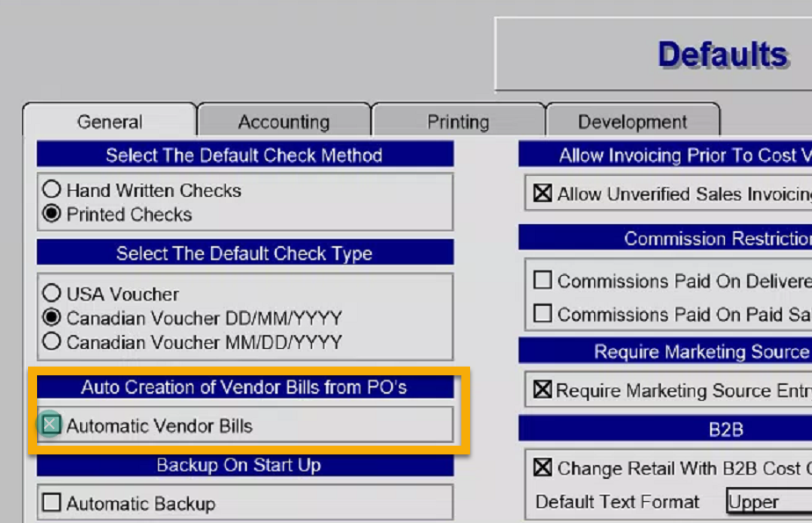
Task: Open the Accounting tab
Action: point(284,121)
